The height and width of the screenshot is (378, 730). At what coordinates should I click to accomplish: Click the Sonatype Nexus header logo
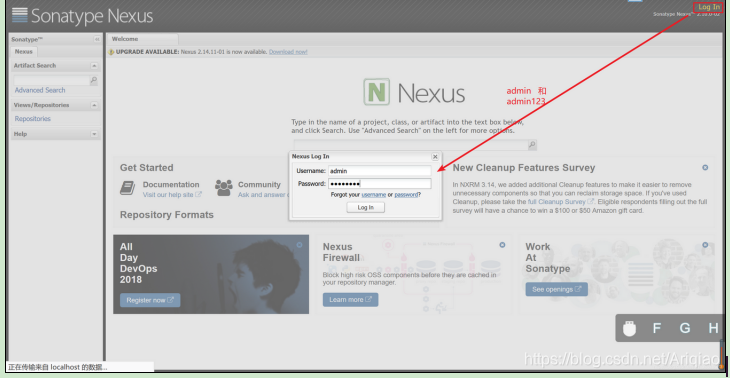82,16
